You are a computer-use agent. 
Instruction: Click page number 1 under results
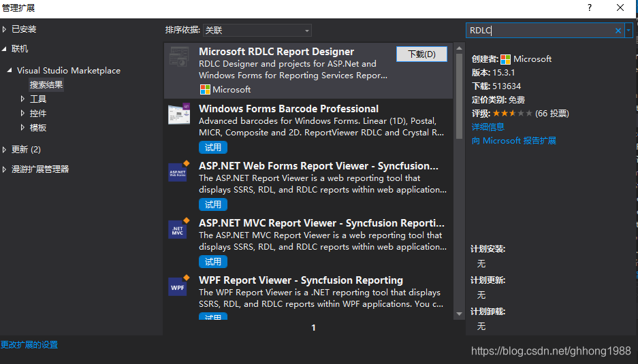coord(314,328)
